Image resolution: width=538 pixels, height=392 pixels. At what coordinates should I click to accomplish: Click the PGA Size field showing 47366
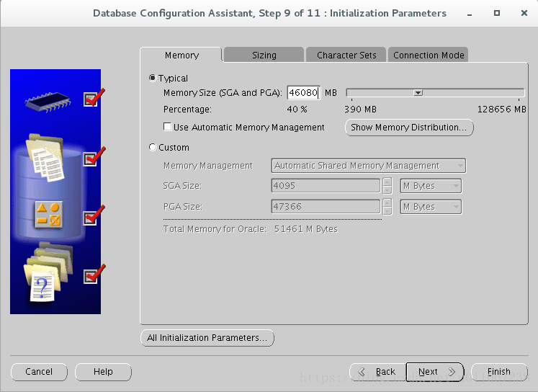click(x=326, y=207)
